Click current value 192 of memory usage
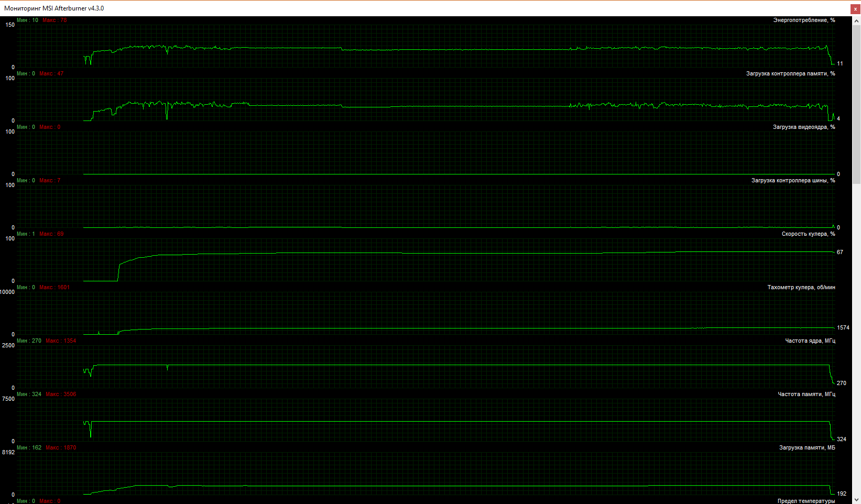 (x=842, y=494)
